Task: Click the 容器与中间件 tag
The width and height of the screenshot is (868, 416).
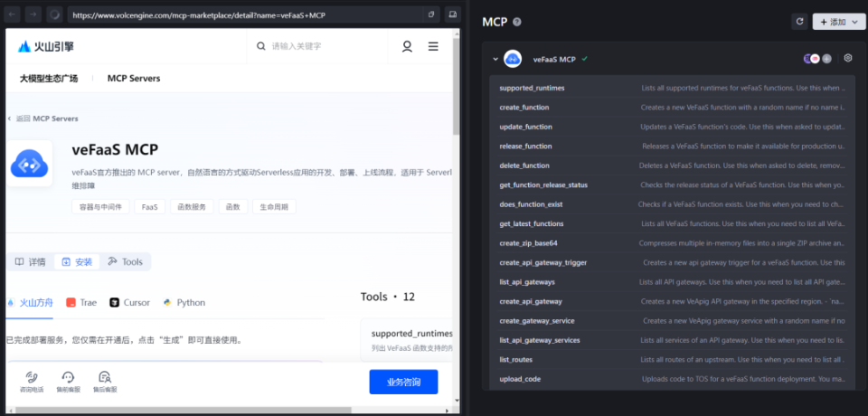Action: coord(100,207)
